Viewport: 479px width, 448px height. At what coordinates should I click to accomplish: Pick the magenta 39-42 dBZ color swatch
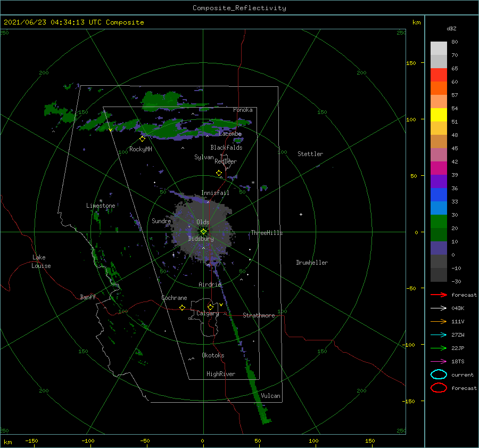pyautogui.click(x=439, y=168)
